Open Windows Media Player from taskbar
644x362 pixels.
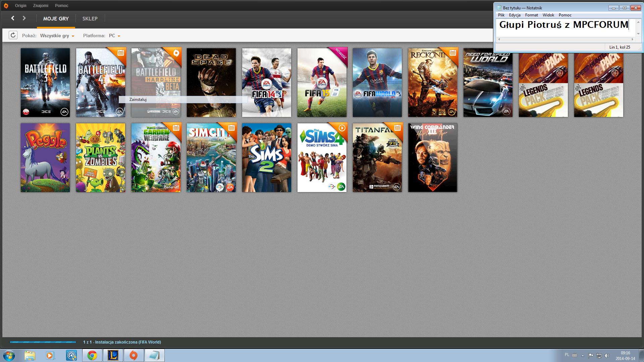(x=50, y=355)
